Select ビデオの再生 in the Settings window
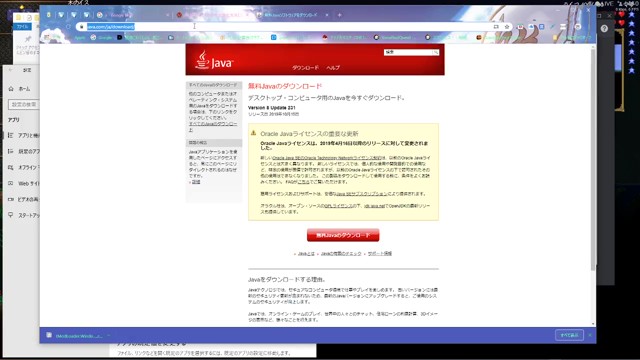This screenshot has height=360, width=640. click(x=23, y=199)
